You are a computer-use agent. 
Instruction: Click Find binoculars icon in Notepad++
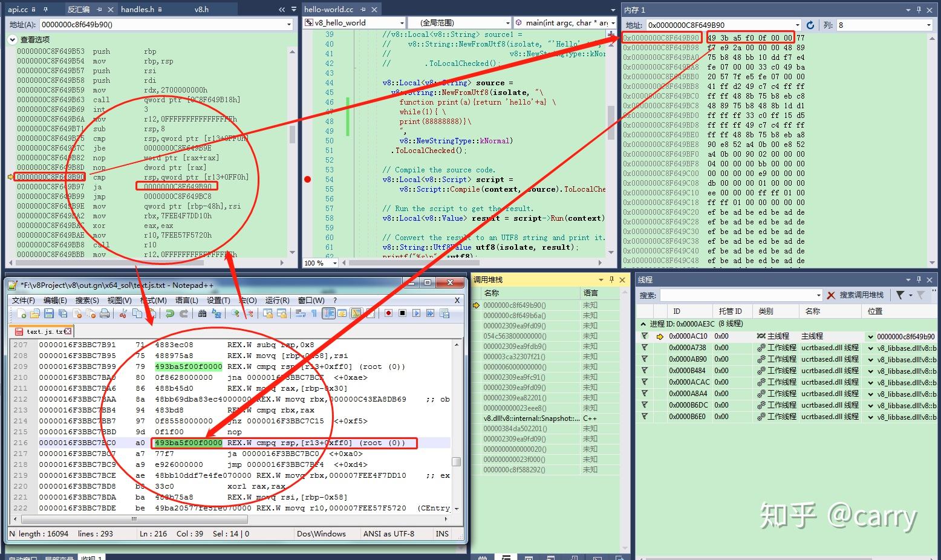[202, 313]
